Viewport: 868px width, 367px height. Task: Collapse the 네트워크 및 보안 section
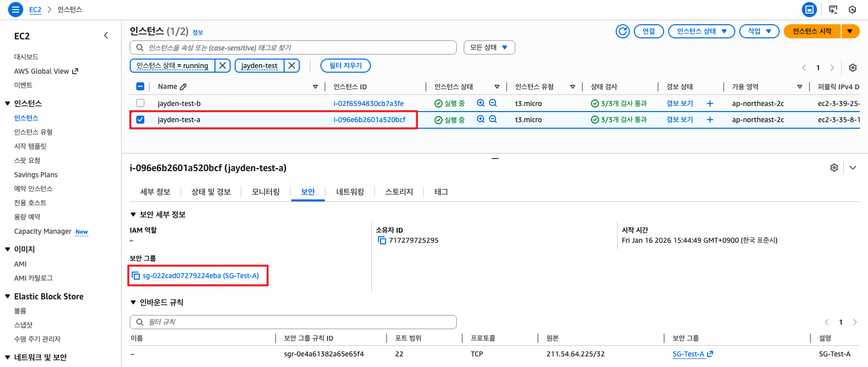(x=8, y=357)
